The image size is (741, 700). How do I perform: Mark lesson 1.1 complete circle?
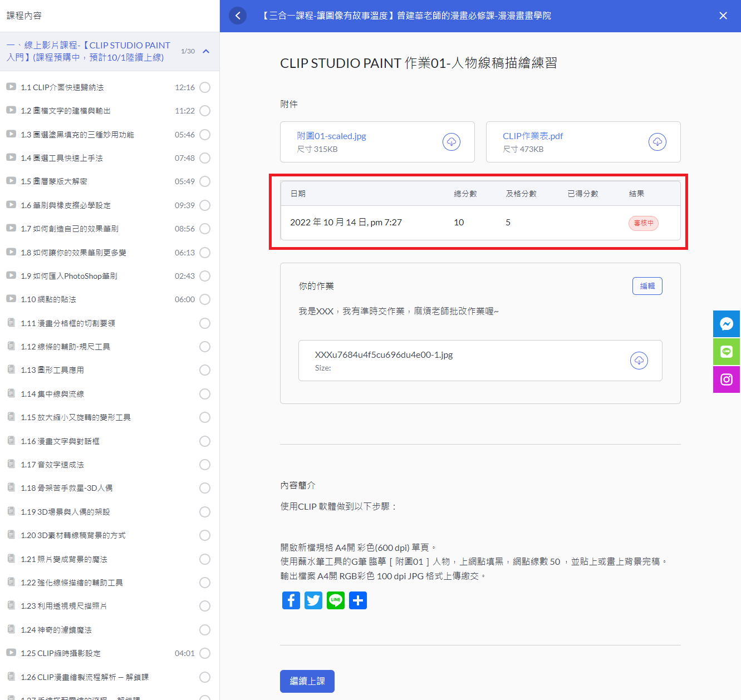click(x=205, y=87)
